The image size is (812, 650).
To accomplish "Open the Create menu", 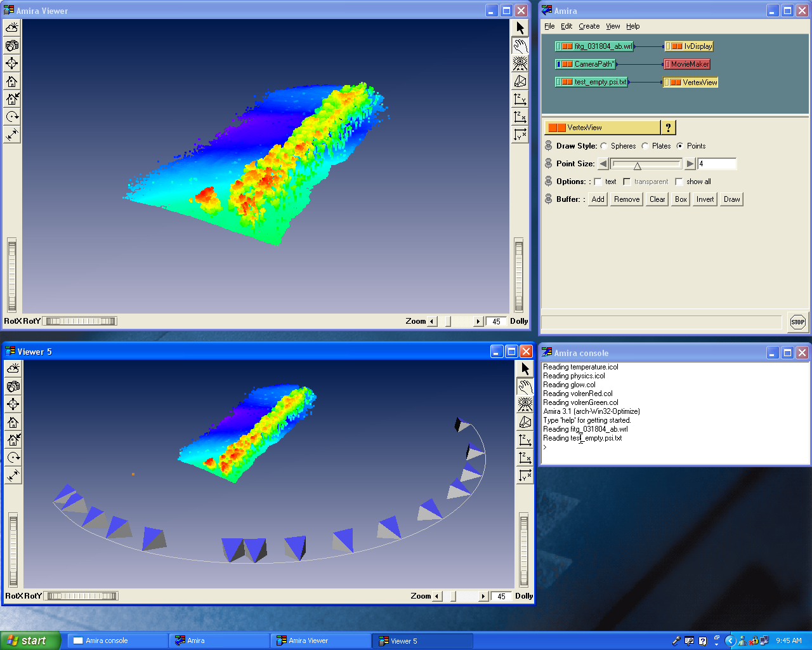I will pyautogui.click(x=589, y=26).
